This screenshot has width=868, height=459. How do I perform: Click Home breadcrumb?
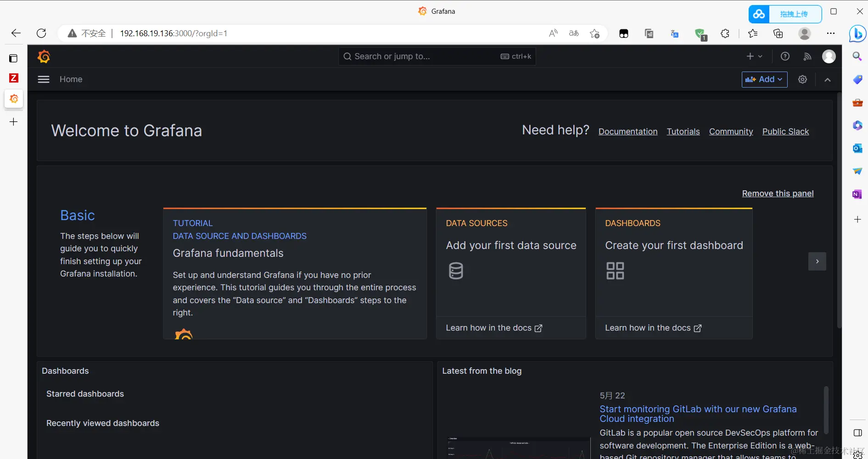click(71, 79)
